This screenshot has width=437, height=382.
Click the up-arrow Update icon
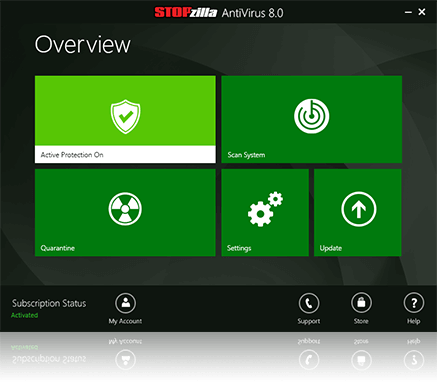point(359,209)
